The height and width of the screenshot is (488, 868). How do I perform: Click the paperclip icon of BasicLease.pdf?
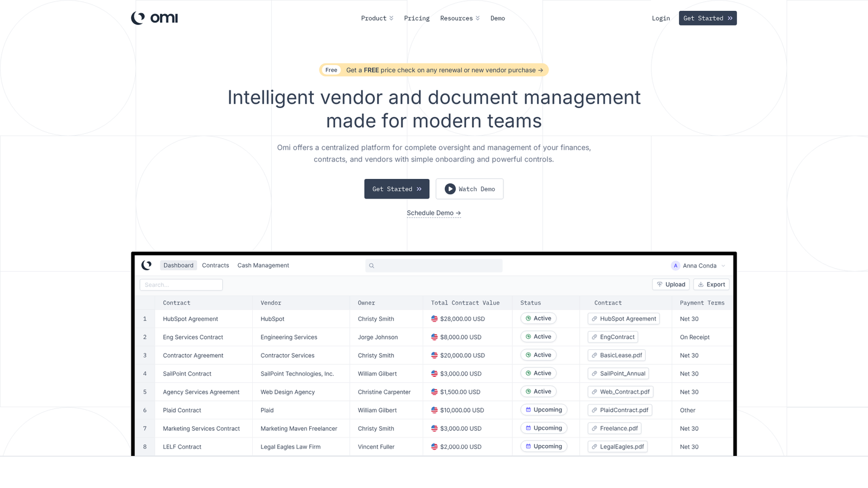(595, 355)
